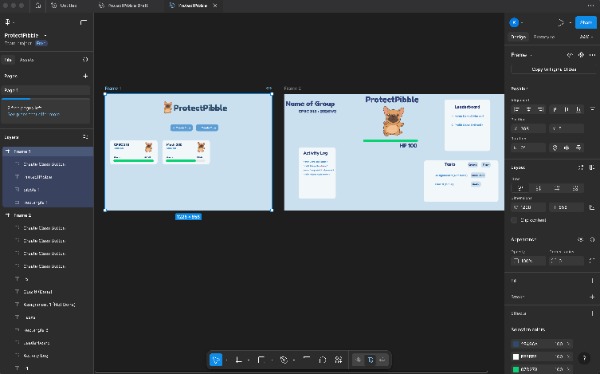The height and width of the screenshot is (374, 600).
Task: Open present options arrow beside play icon
Action: coord(570,23)
